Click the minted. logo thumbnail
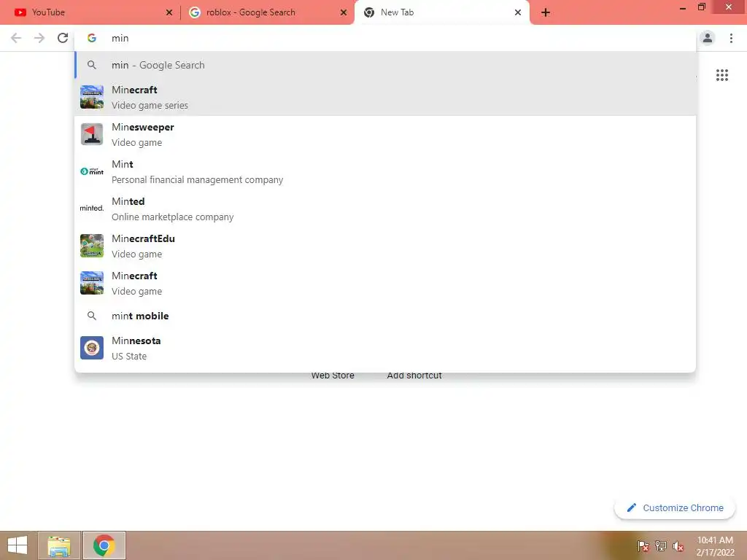 click(92, 208)
